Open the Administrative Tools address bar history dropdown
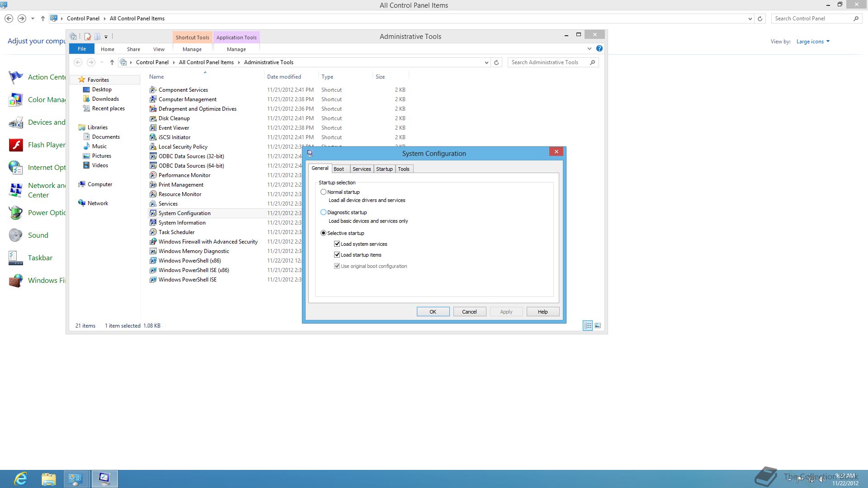The image size is (868, 488). pos(486,62)
